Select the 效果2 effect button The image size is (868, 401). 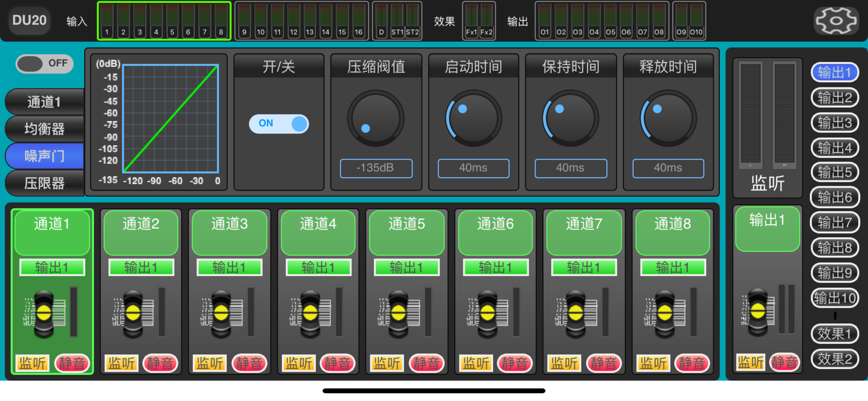[x=835, y=359]
